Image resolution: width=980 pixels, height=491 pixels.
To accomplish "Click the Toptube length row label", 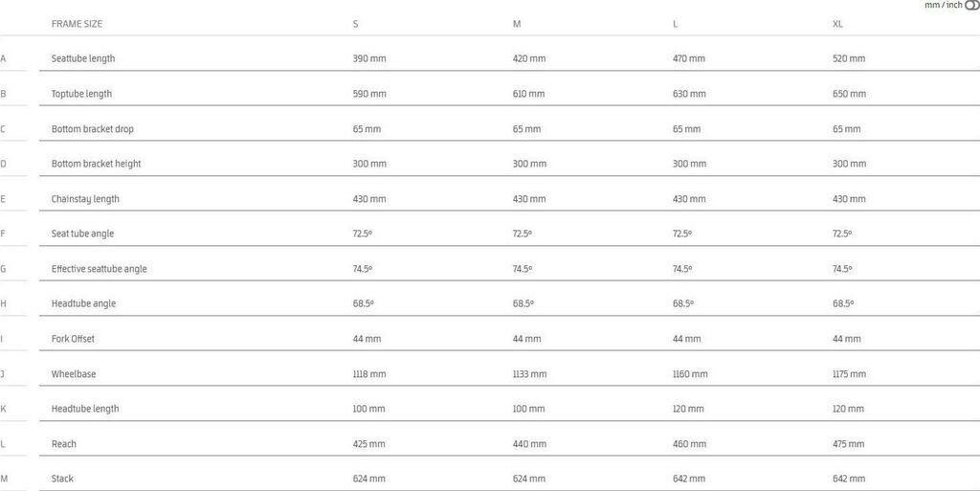I will click(x=81, y=94).
